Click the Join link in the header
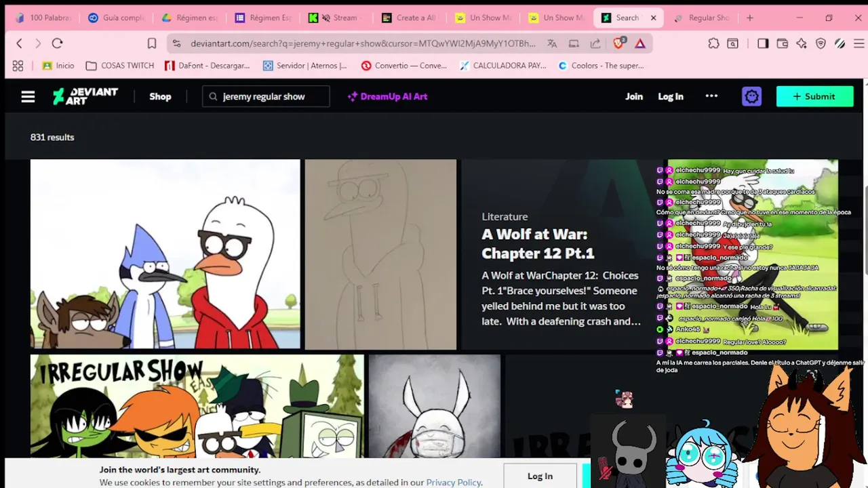Screen dimensions: 868x488 pos(634,96)
